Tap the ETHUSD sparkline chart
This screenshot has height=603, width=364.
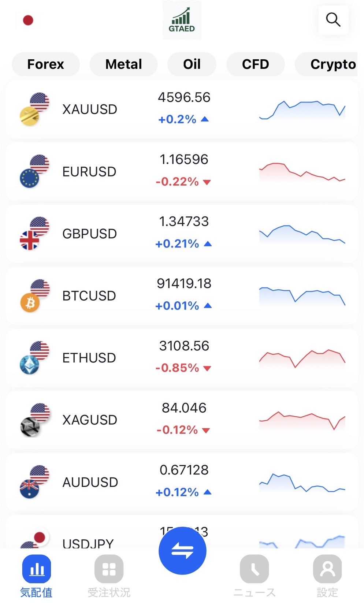pos(302,358)
